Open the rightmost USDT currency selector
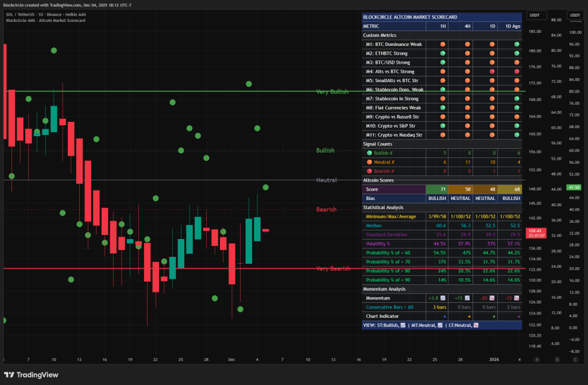588x385 pixels. [x=575, y=15]
